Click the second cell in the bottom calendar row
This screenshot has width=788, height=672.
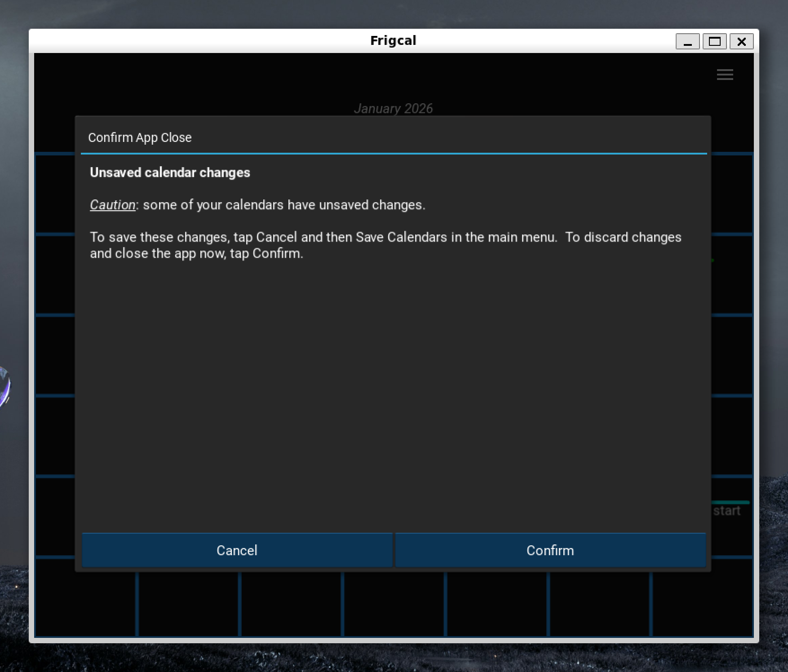point(189,604)
